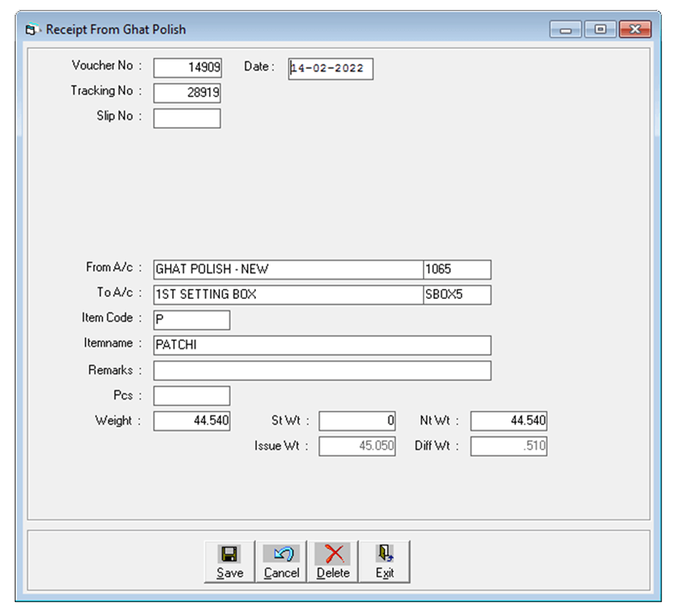Click the Save floppy disk button
Viewport: 675px width, 616px height.
point(230,562)
